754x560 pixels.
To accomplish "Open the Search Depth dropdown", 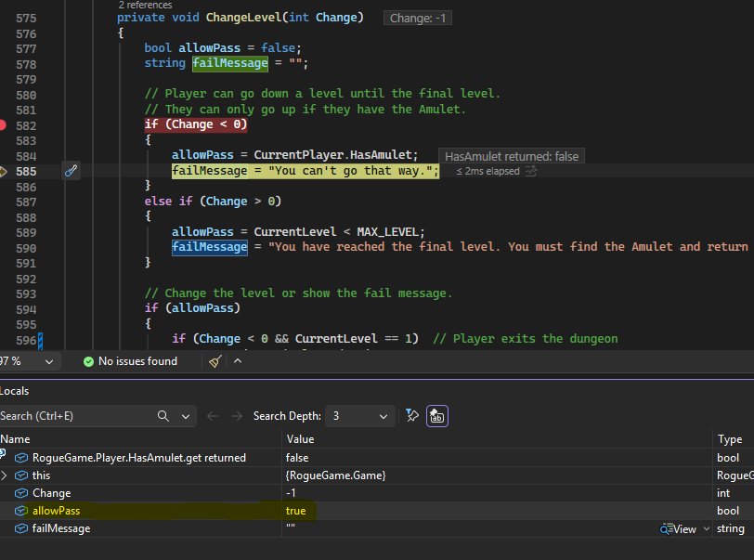I will [x=360, y=416].
